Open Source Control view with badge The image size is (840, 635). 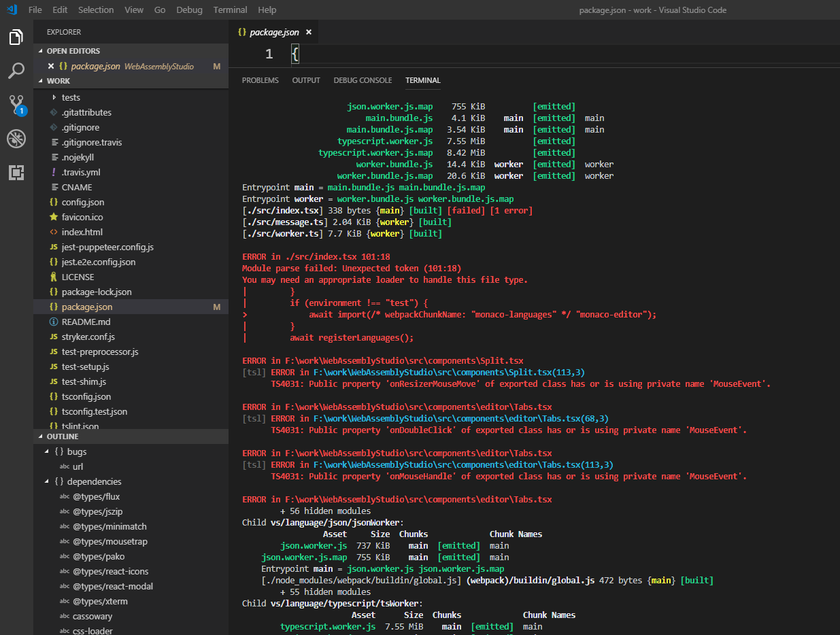pos(16,105)
